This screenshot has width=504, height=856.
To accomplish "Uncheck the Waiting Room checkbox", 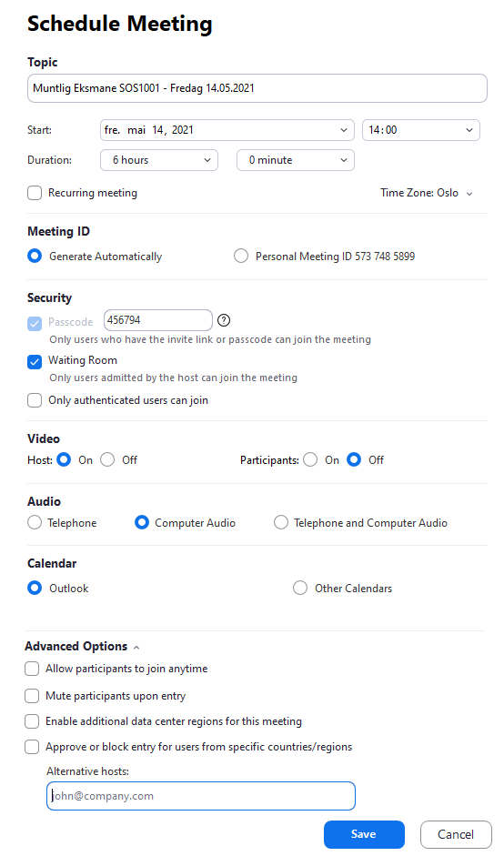I will click(35, 361).
